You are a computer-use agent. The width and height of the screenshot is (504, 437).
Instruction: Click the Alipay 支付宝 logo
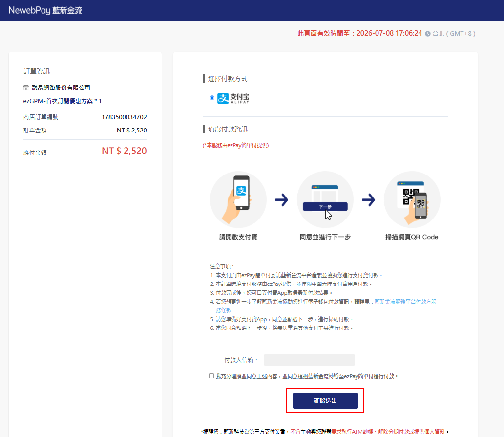pos(233,98)
